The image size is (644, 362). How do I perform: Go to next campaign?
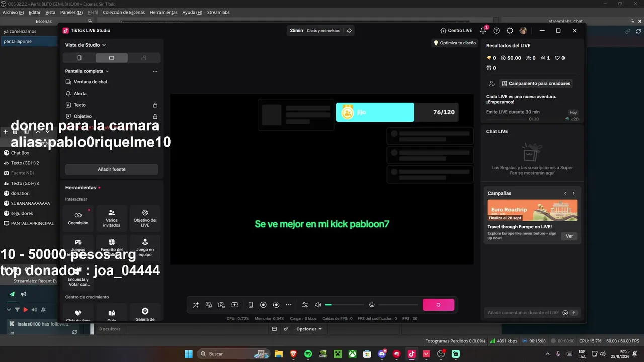click(x=573, y=193)
